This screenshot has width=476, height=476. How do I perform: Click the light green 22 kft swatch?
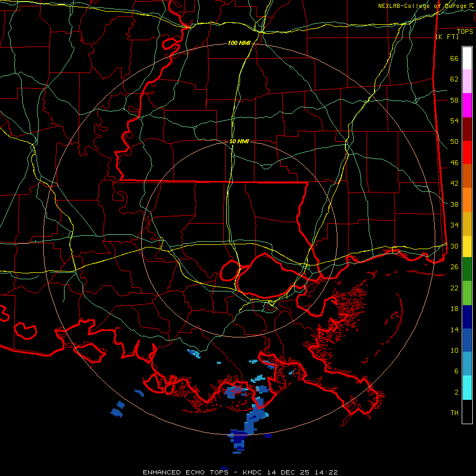click(467, 293)
